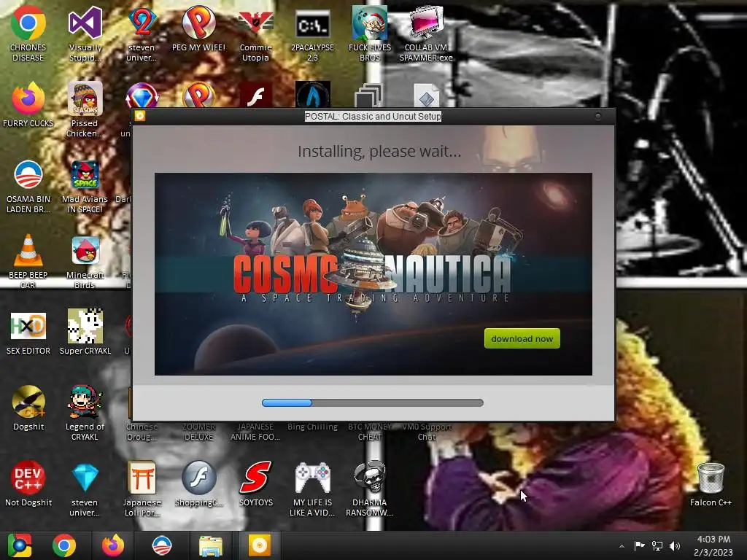Image resolution: width=747 pixels, height=560 pixels.
Task: Select the Obama logo desktop icon
Action: click(28, 186)
